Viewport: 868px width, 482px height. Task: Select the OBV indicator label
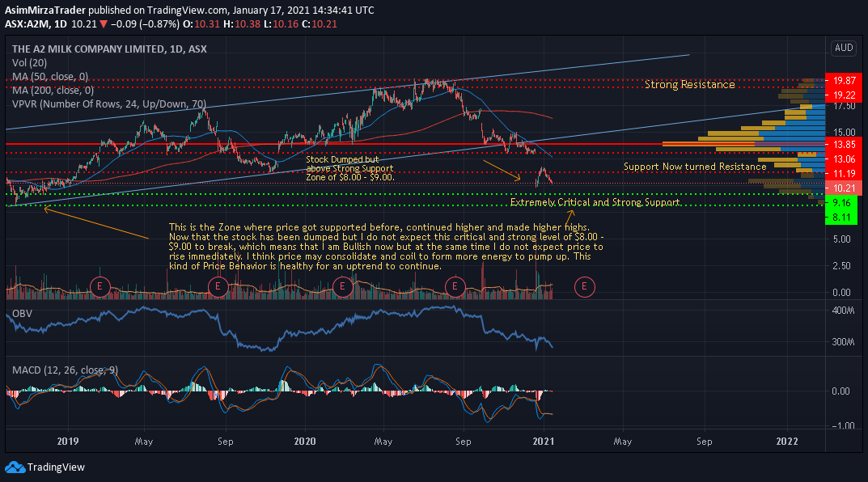[x=22, y=314]
